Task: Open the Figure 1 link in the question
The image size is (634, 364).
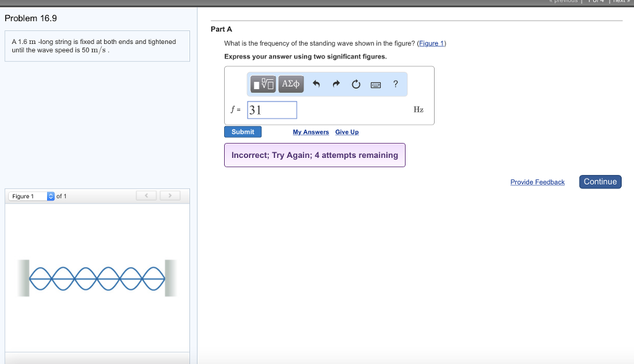Action: click(x=432, y=43)
